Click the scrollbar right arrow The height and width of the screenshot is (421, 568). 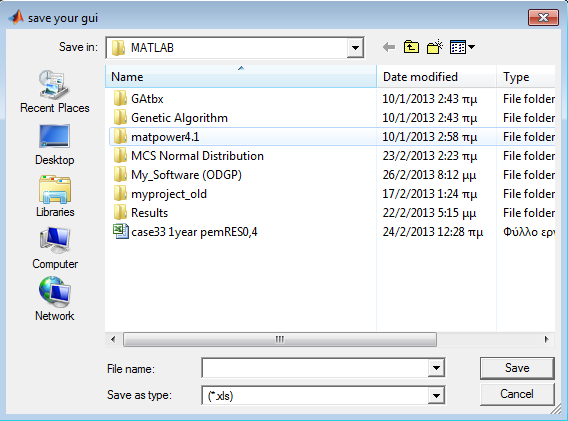[547, 339]
